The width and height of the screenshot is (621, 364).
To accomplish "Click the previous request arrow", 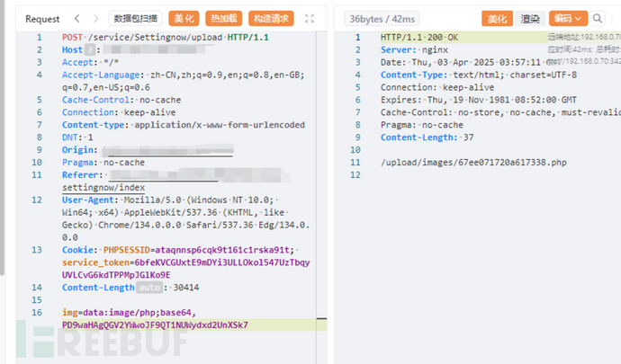I will click(76, 18).
